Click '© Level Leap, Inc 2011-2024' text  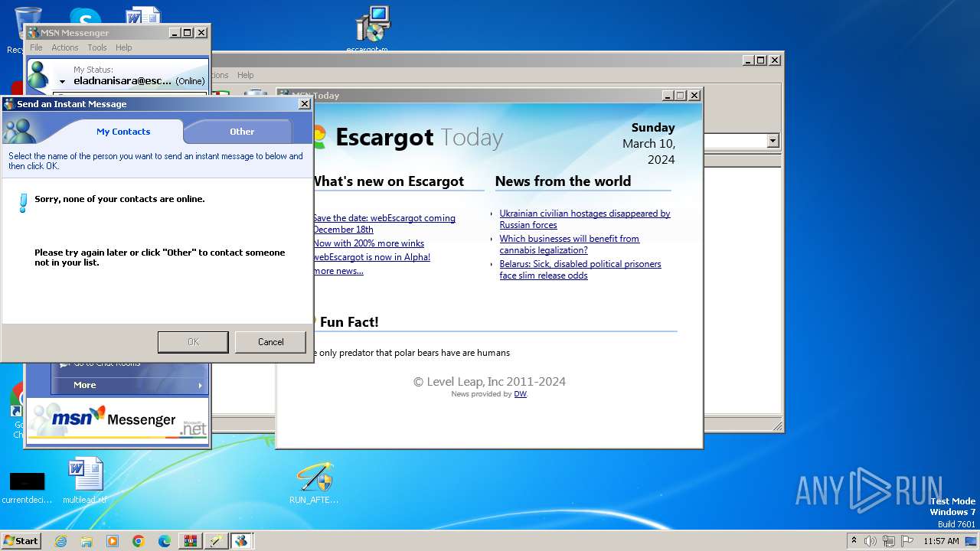[x=489, y=381]
